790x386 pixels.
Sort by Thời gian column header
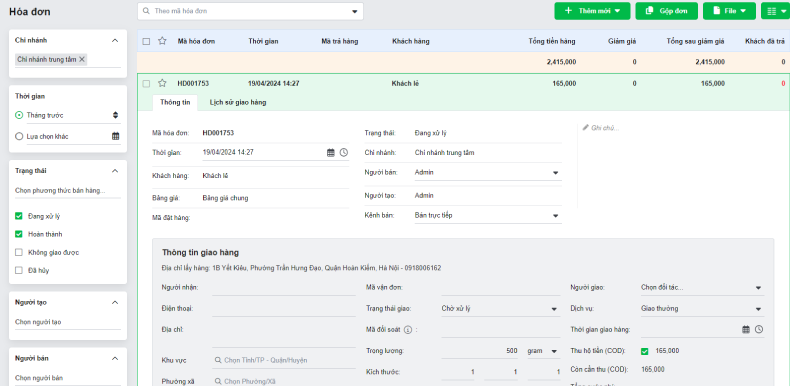[263, 41]
